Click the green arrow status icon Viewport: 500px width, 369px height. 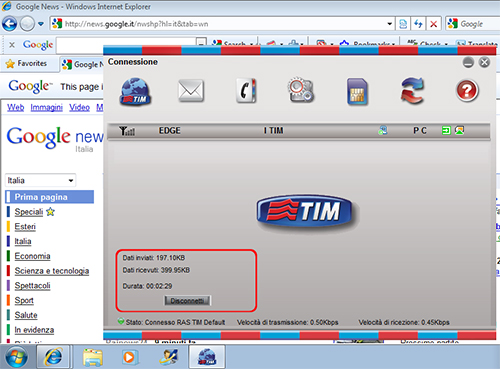click(446, 130)
